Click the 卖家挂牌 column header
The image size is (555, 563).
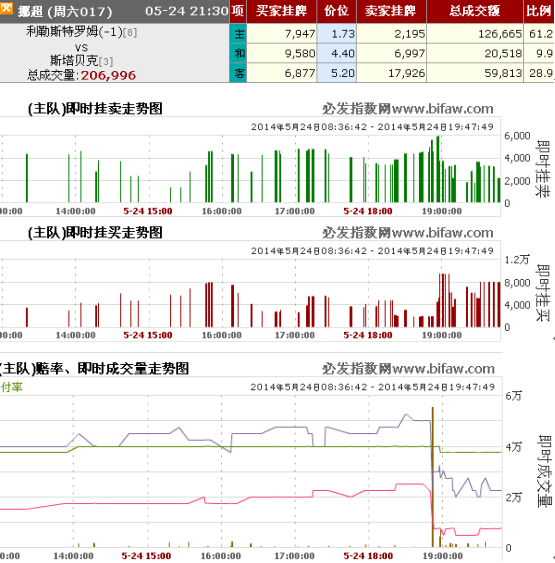pos(391,11)
